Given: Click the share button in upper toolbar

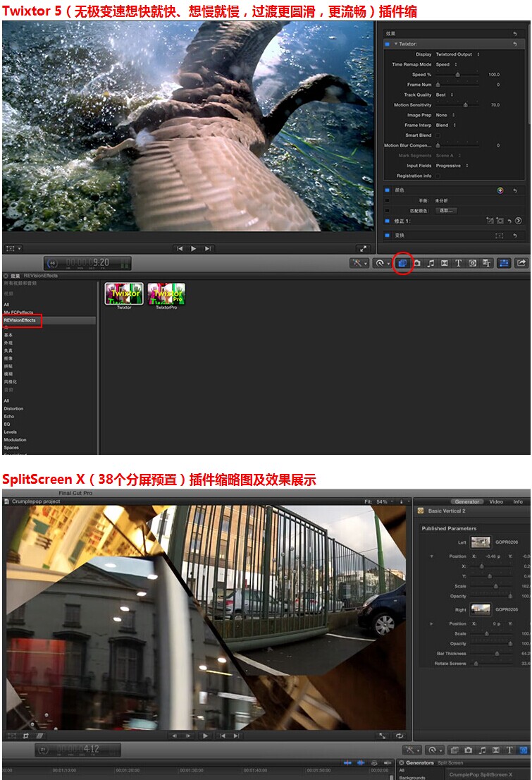Looking at the screenshot, I should [x=521, y=263].
